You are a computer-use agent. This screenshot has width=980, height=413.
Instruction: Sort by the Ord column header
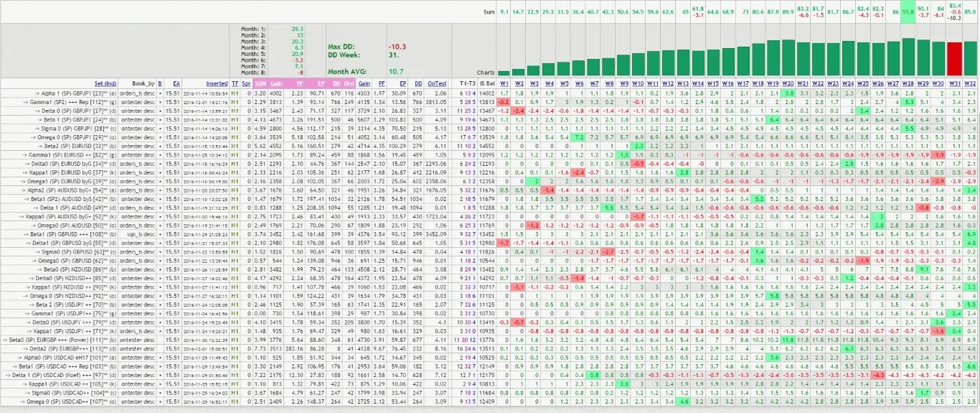click(x=349, y=84)
